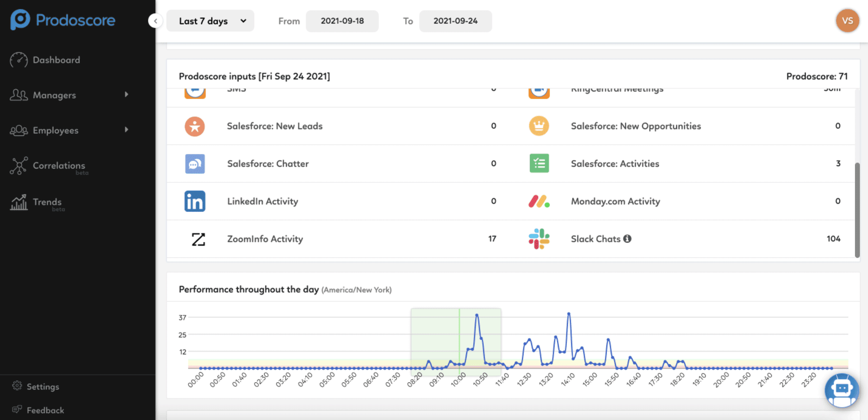This screenshot has width=868, height=420.
Task: Click the chart peak near 14:10
Action: point(569,314)
